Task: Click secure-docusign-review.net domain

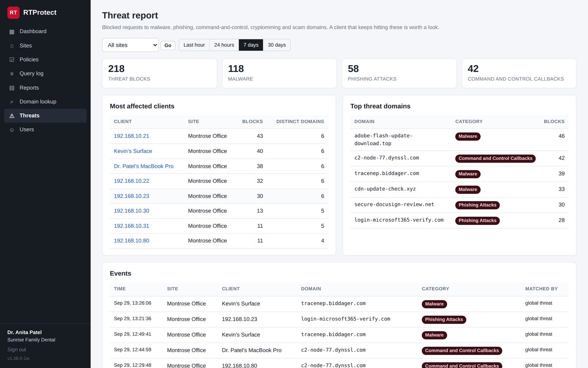Action: click(x=394, y=204)
